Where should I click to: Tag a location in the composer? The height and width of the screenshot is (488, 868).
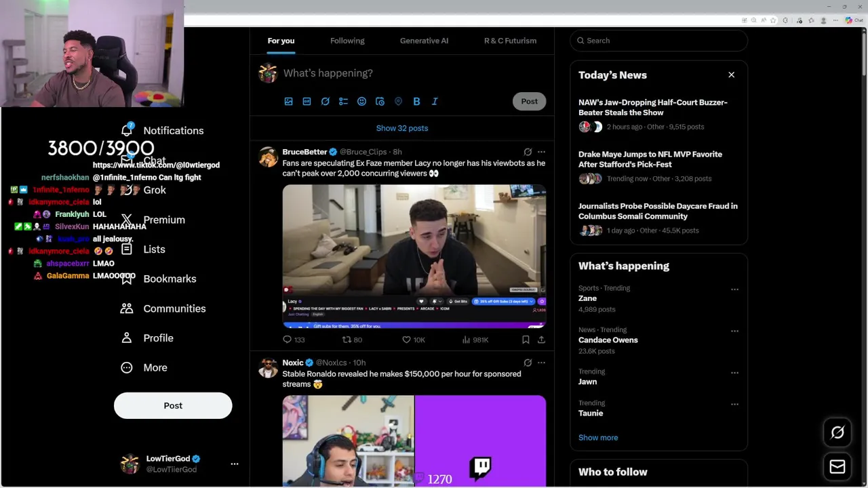click(398, 102)
